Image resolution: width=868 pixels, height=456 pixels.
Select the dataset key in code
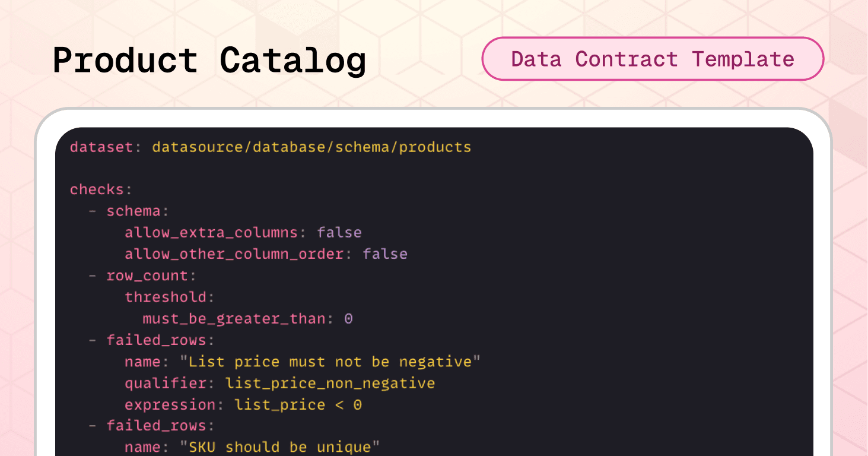pyautogui.click(x=102, y=147)
